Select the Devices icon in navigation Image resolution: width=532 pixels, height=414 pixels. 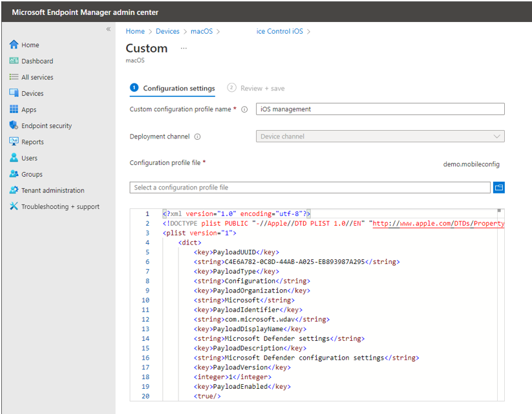point(14,93)
